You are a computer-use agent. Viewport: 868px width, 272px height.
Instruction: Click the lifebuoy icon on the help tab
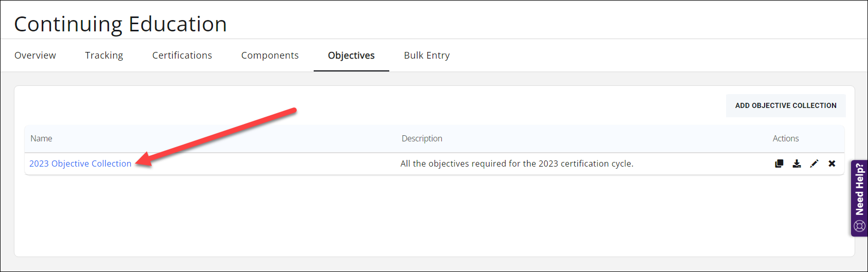859,226
